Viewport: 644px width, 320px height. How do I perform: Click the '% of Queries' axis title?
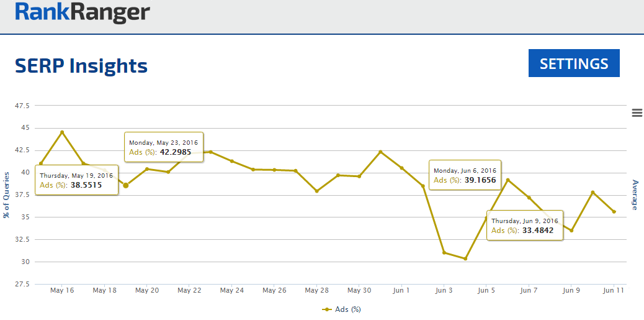[6, 194]
